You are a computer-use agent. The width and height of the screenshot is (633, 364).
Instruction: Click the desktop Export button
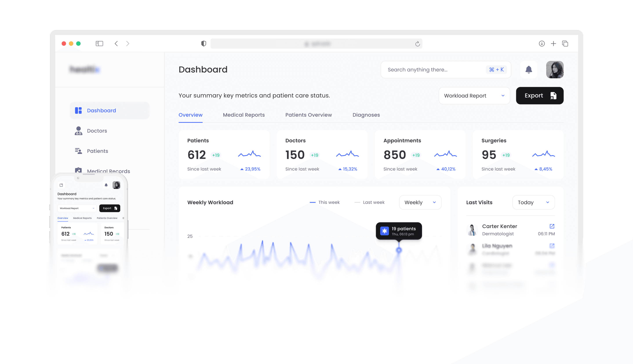tap(540, 96)
